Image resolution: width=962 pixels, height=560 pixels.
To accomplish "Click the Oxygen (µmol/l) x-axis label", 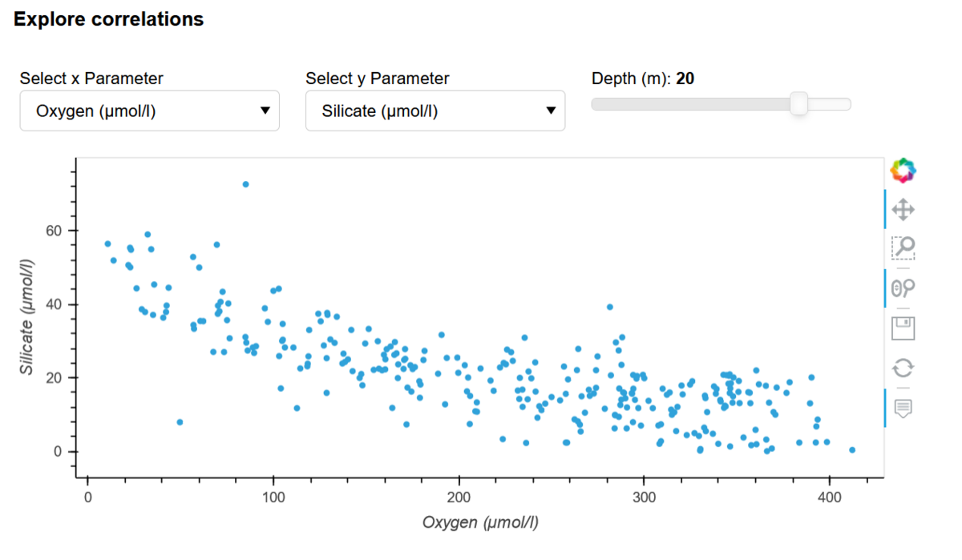I will pos(480,523).
